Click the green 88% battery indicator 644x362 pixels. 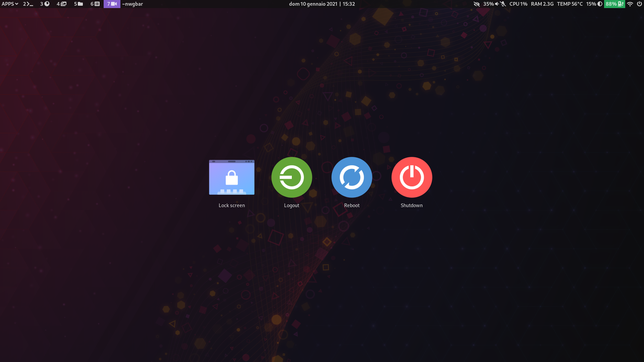(614, 4)
